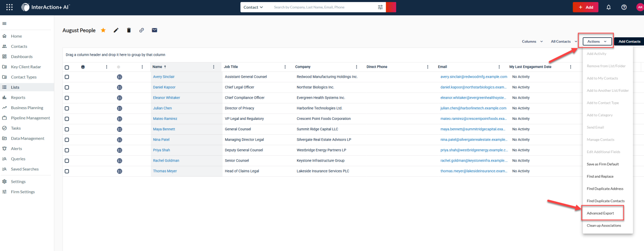The image size is (644, 251).
Task: Open Company column options menu
Action: [x=356, y=67]
